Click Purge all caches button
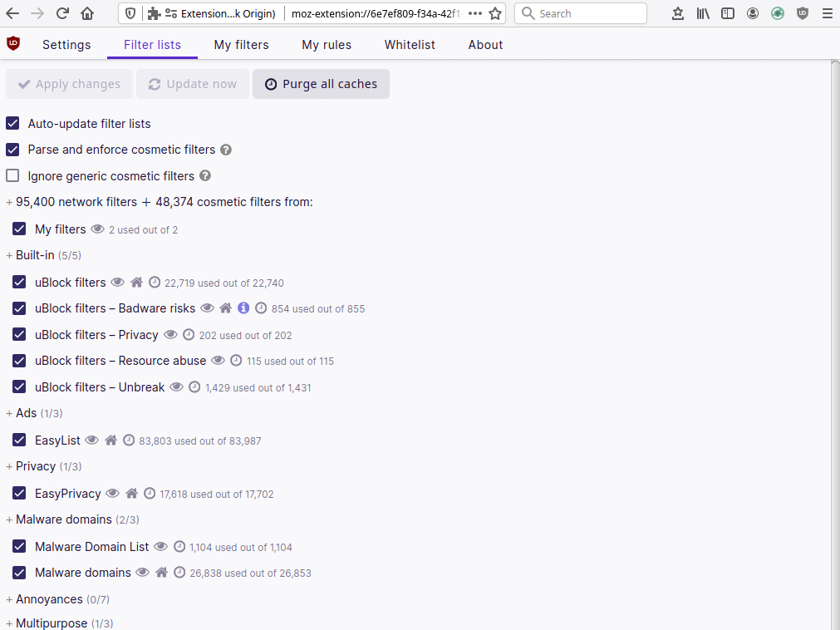This screenshot has width=840, height=630. 321,84
